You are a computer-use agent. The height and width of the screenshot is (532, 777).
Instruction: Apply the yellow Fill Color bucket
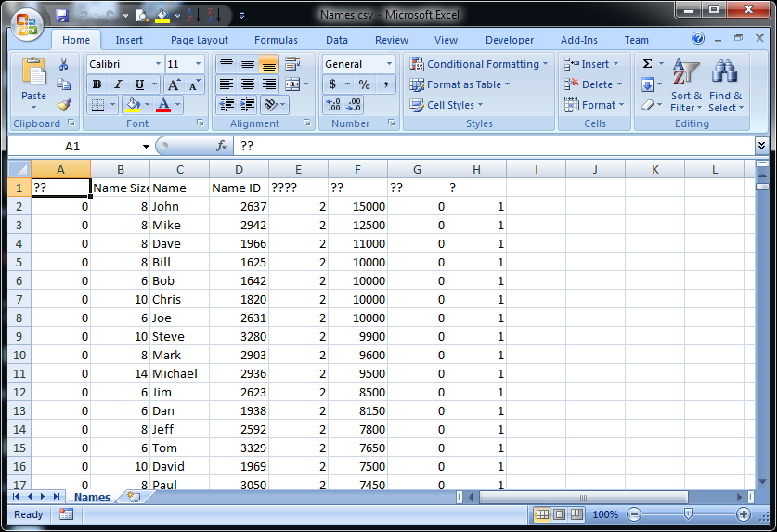coord(133,105)
